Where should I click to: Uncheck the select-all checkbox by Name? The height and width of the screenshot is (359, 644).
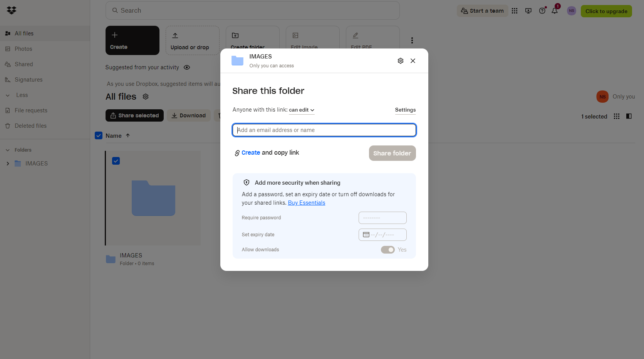(x=99, y=135)
